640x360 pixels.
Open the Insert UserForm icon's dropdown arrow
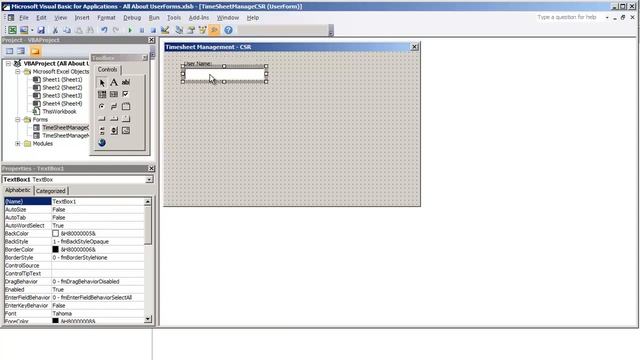[32, 30]
